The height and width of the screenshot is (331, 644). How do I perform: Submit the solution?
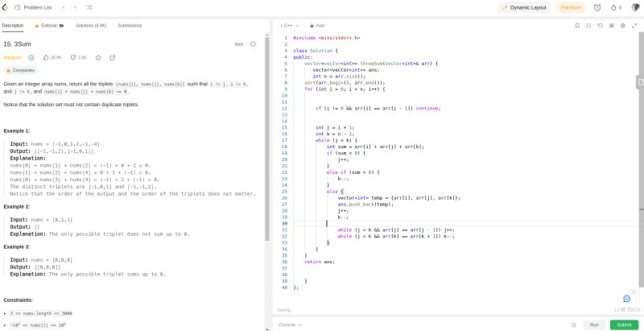624,325
